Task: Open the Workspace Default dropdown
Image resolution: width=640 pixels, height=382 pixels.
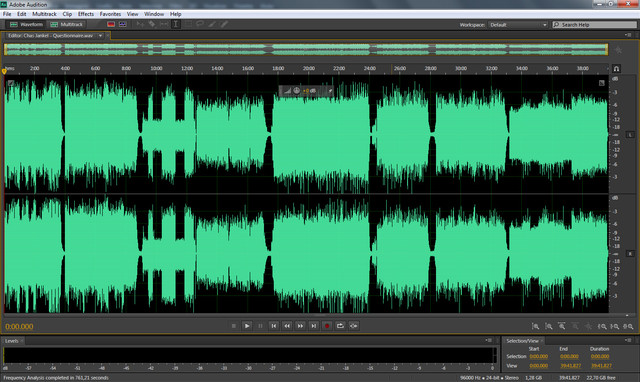Action: tap(518, 24)
